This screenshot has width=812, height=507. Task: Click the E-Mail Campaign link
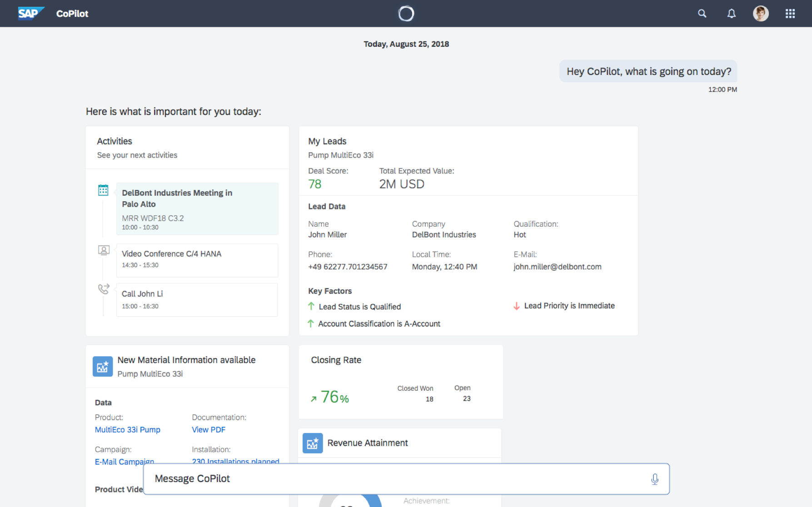[124, 461]
